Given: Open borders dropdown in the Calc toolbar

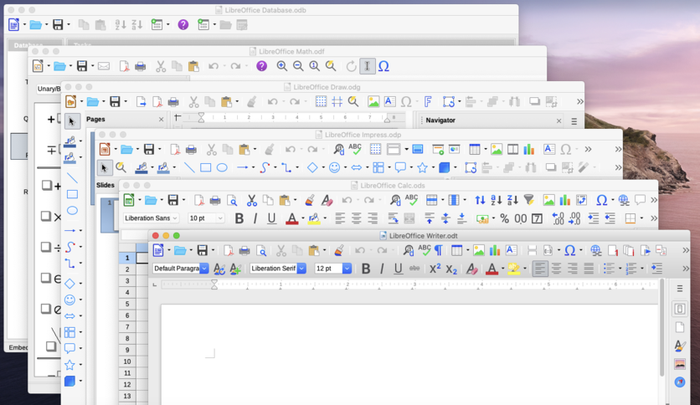Looking at the screenshot, I should point(642,218).
